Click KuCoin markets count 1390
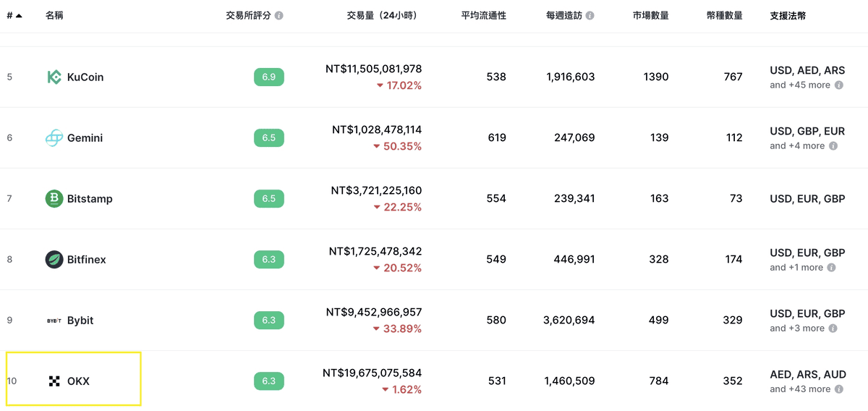 point(656,77)
